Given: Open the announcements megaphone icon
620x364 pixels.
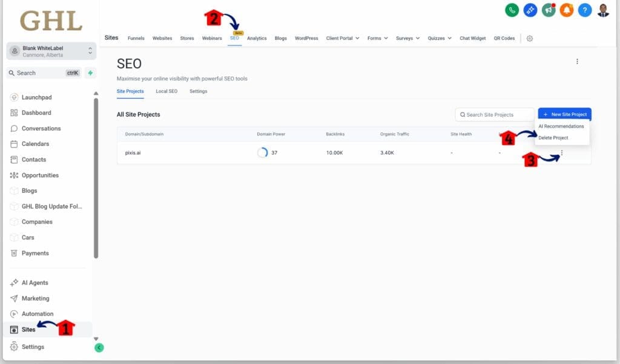Looking at the screenshot, I should 547,10.
